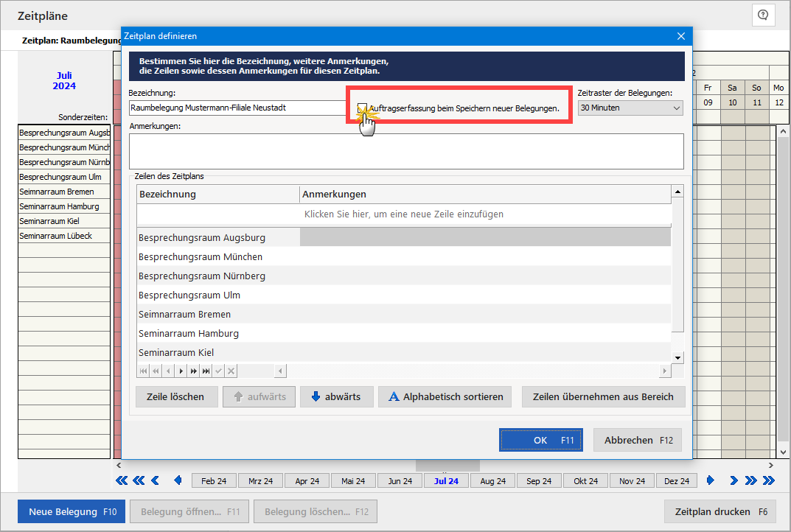Go to next record in row navigator
The image size is (791, 532).
(x=181, y=371)
